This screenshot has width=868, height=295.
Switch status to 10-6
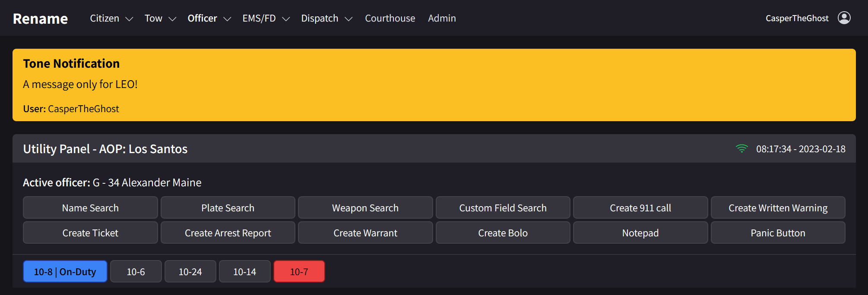point(136,272)
